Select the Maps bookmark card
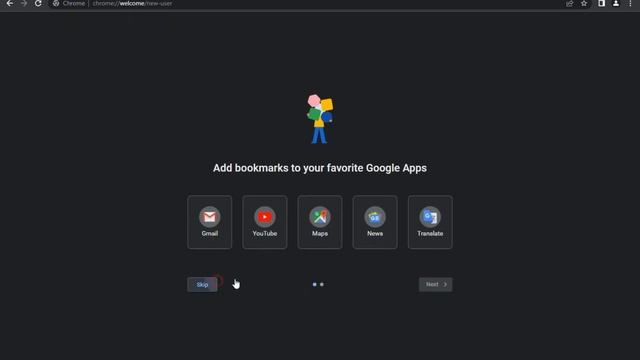The image size is (640, 360). (x=320, y=222)
